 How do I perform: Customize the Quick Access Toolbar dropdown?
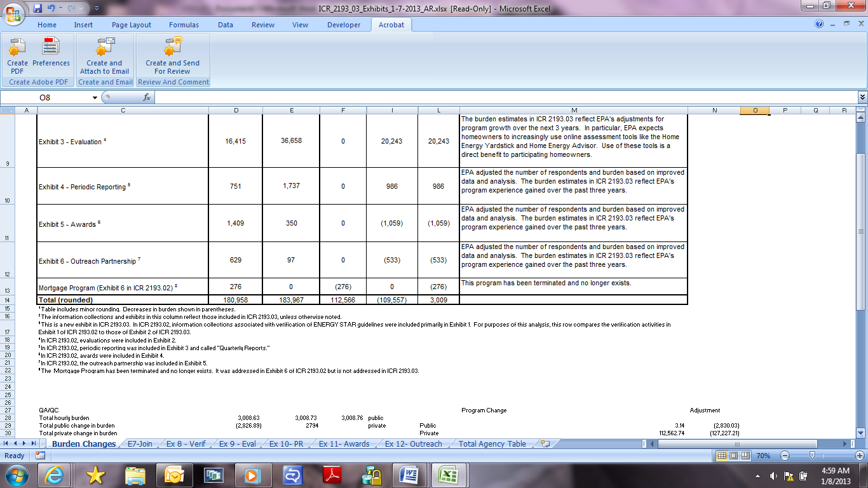click(96, 8)
